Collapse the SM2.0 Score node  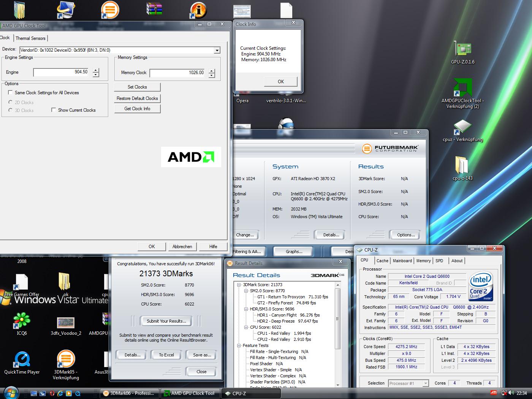[x=246, y=291]
